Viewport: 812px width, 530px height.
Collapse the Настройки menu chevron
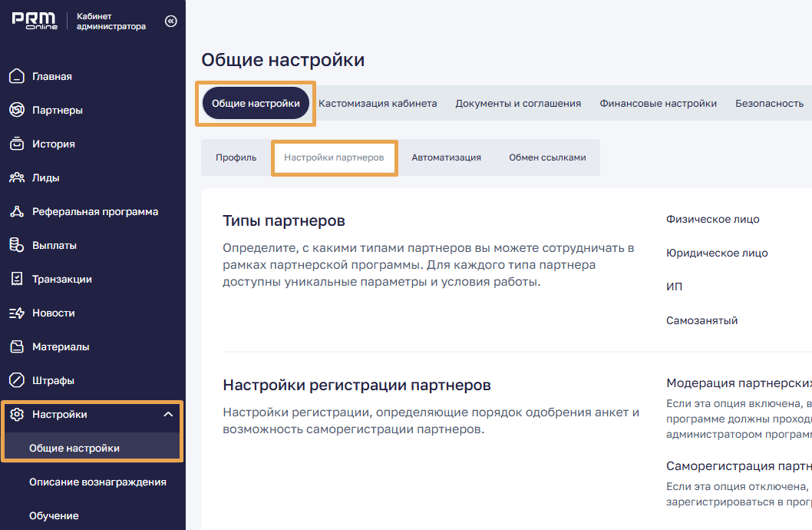pyautogui.click(x=168, y=415)
